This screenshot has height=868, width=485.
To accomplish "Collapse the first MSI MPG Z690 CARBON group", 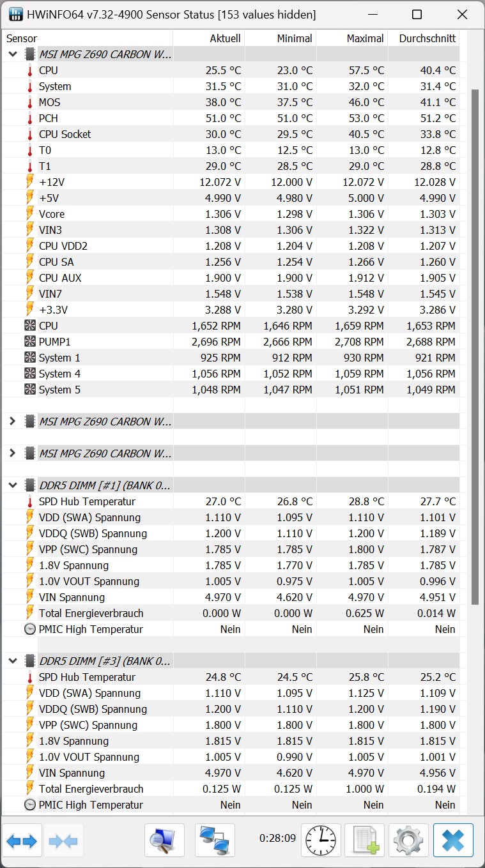I will tap(12, 54).
